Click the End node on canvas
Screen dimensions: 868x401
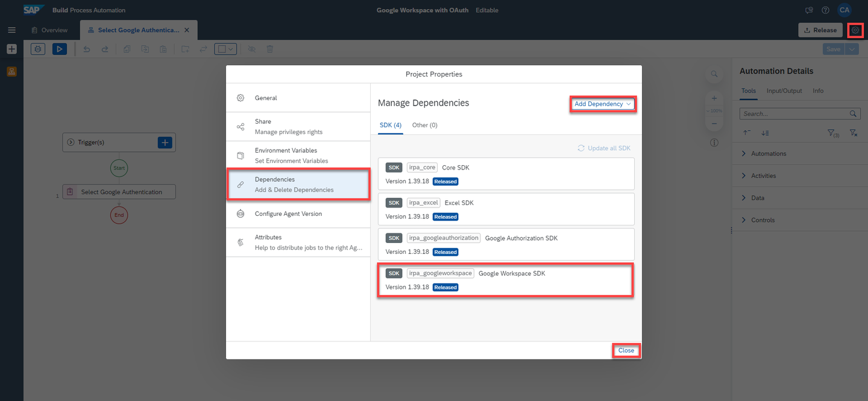tap(119, 215)
